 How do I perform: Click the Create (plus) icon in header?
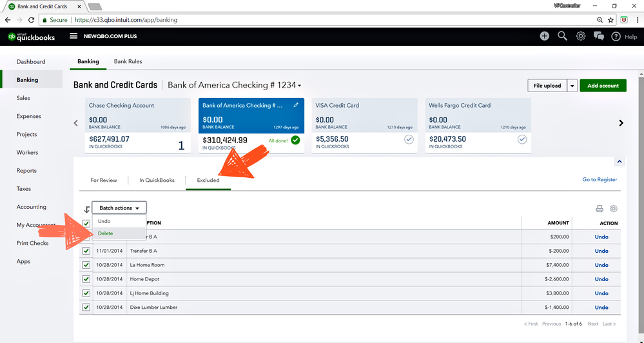tap(545, 36)
